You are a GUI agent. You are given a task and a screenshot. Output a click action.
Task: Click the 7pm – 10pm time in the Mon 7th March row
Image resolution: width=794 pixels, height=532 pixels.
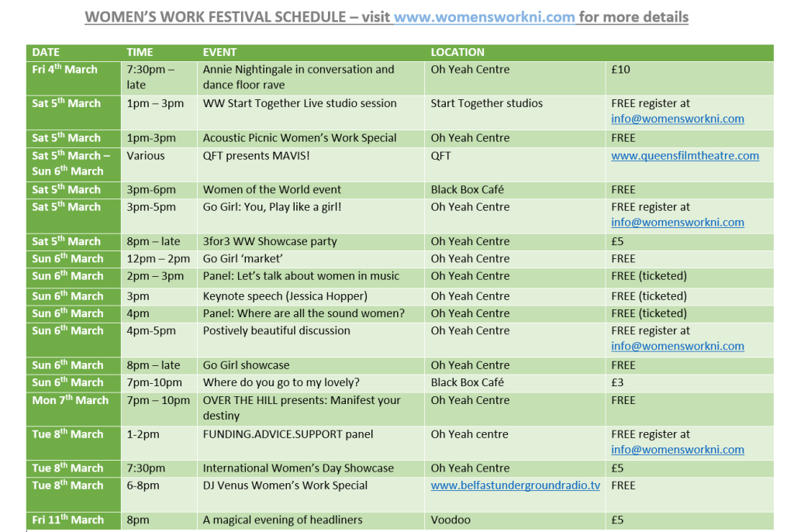[x=159, y=409]
